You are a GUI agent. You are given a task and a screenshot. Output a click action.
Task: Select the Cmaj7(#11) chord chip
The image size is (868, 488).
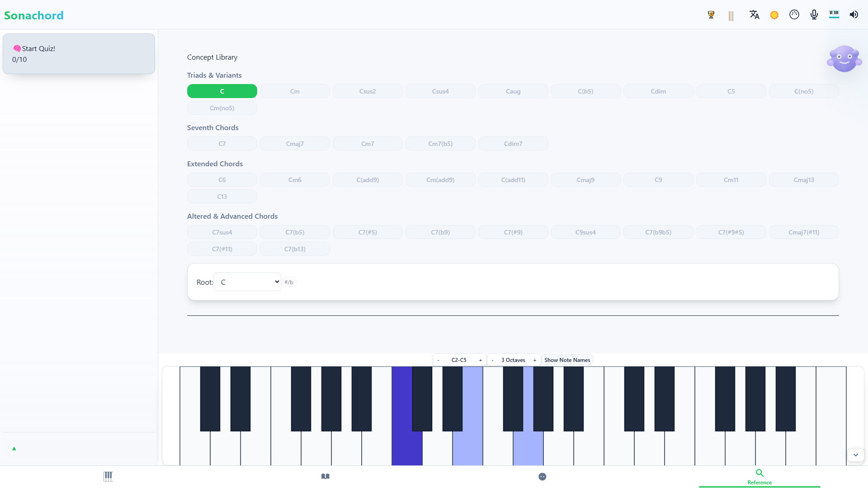coord(804,232)
